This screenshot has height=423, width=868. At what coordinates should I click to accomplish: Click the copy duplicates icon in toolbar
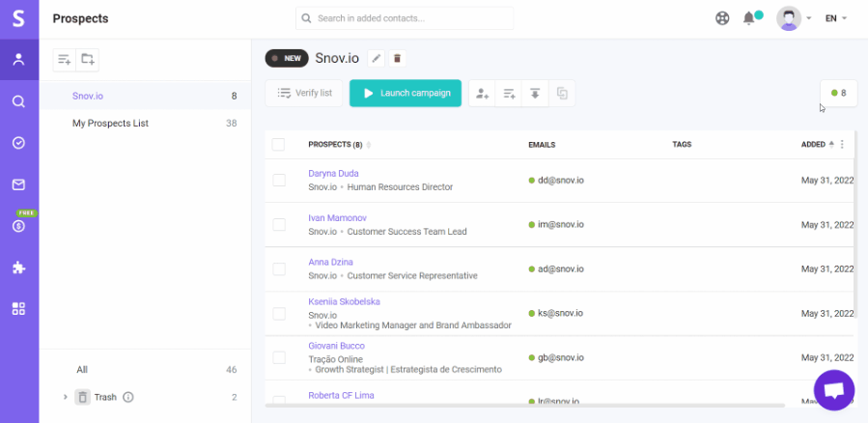[562, 93]
